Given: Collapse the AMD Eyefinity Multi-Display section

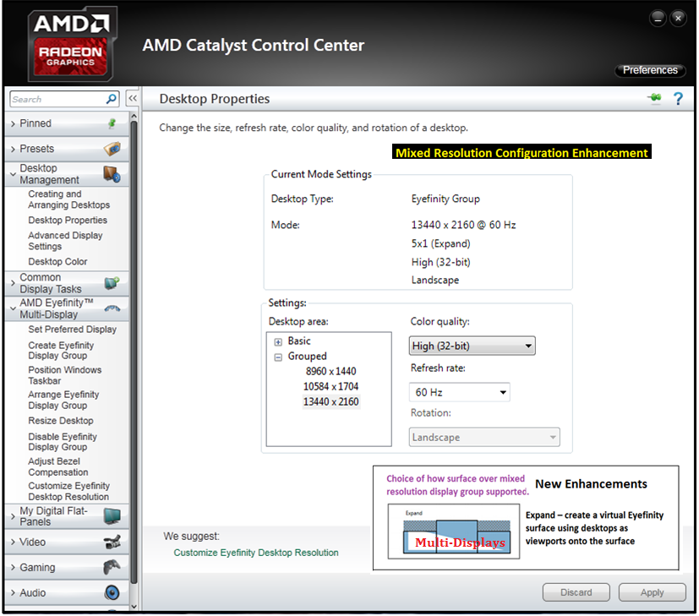Looking at the screenshot, I should coord(13,308).
